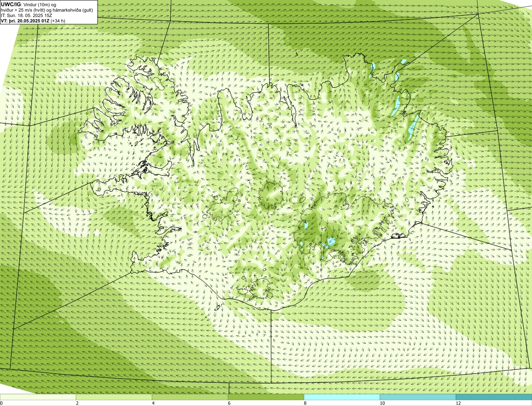Click the 'IT: Sun. 18. 05. 2025 15Z' line
532x406 pixels.
coord(26,15)
